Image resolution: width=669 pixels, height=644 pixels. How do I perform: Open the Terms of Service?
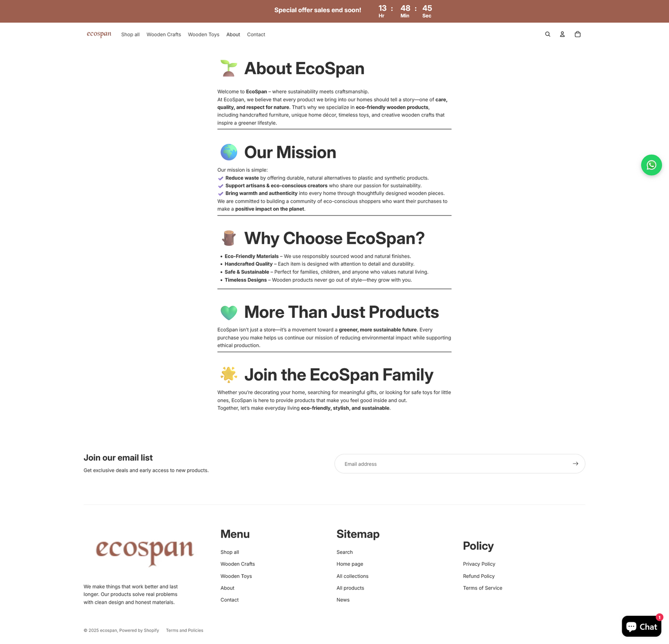[482, 588]
